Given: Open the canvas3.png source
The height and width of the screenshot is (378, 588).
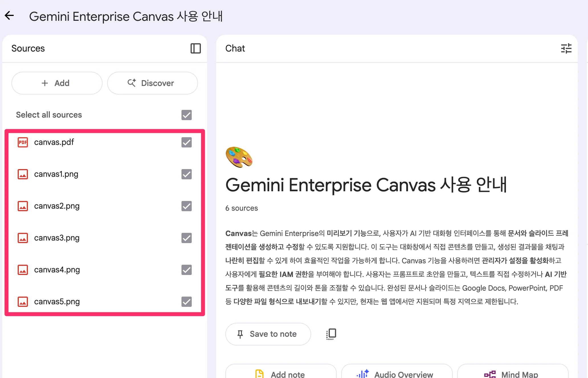Looking at the screenshot, I should (57, 238).
